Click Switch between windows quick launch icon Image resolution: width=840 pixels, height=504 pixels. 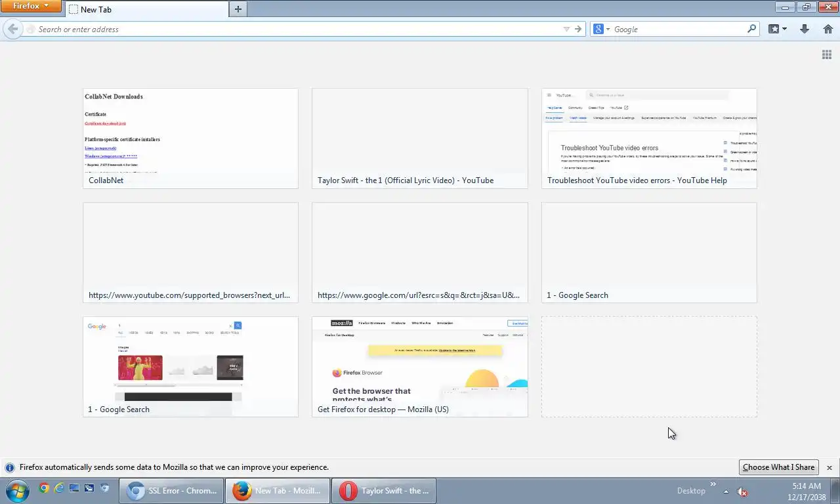tap(89, 488)
